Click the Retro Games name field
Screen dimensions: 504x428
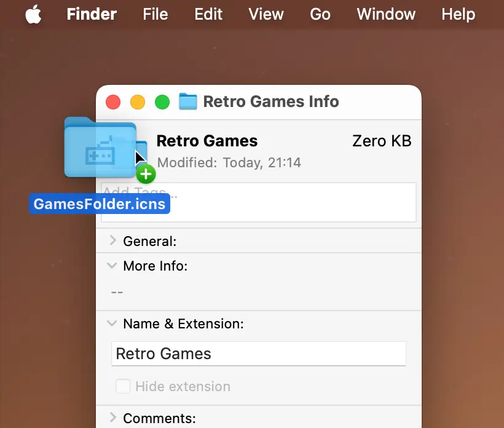point(259,354)
